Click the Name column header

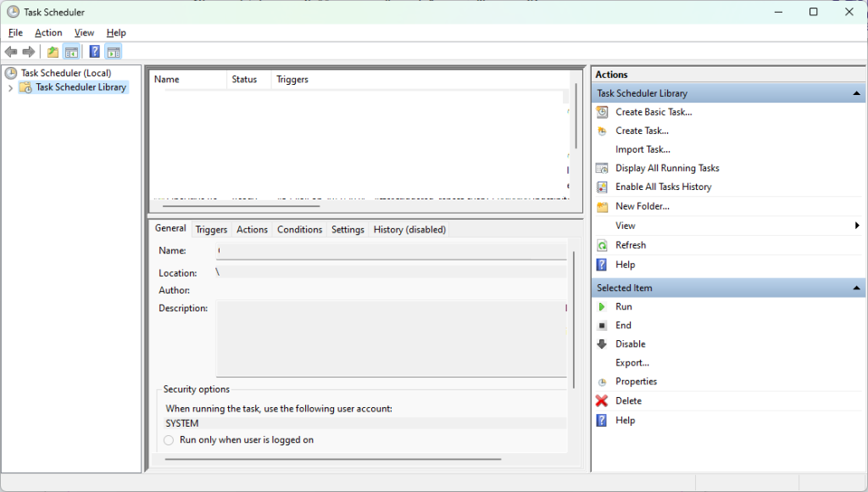click(x=188, y=80)
